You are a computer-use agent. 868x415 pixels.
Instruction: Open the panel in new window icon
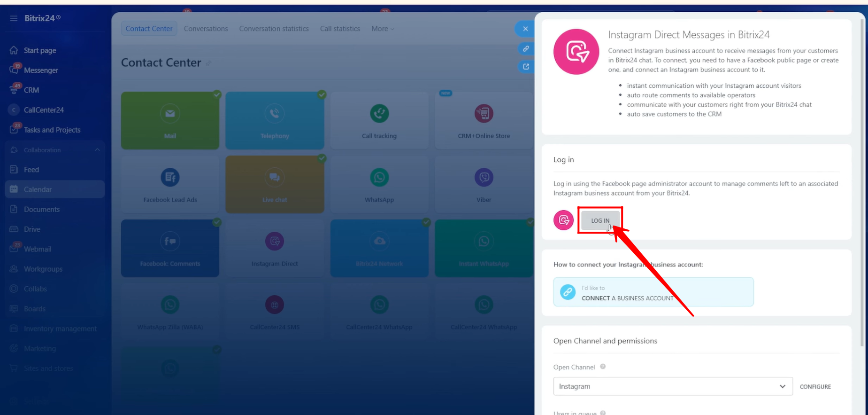pyautogui.click(x=526, y=67)
